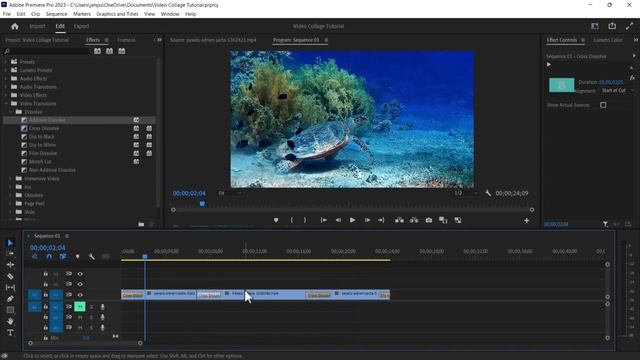Click the Quick Export share icon
The width and height of the screenshot is (640, 360).
612,26
